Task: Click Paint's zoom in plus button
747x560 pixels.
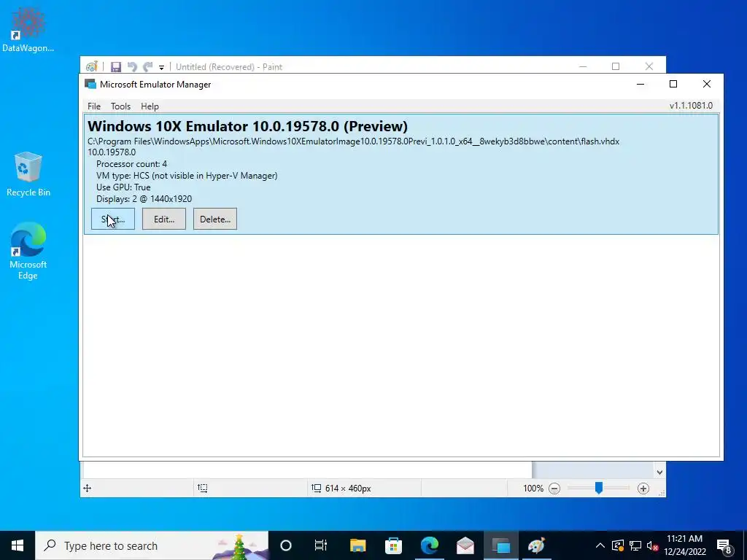Action: pyautogui.click(x=643, y=488)
